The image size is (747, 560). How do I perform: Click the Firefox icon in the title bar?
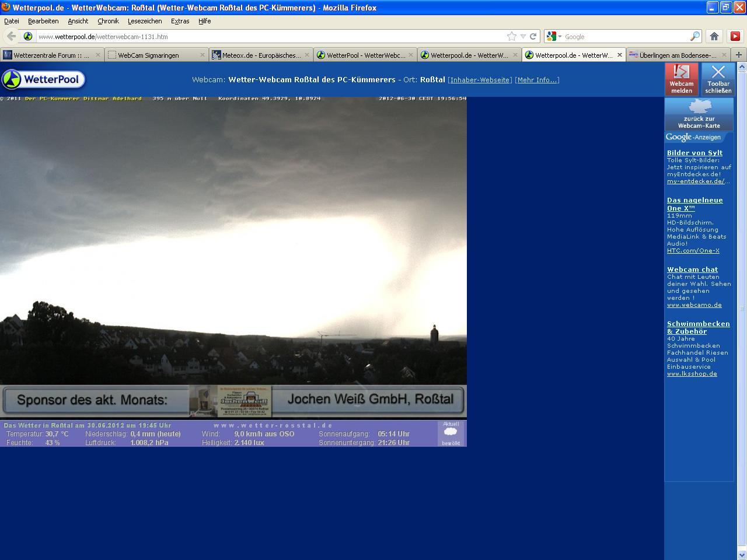(6, 8)
